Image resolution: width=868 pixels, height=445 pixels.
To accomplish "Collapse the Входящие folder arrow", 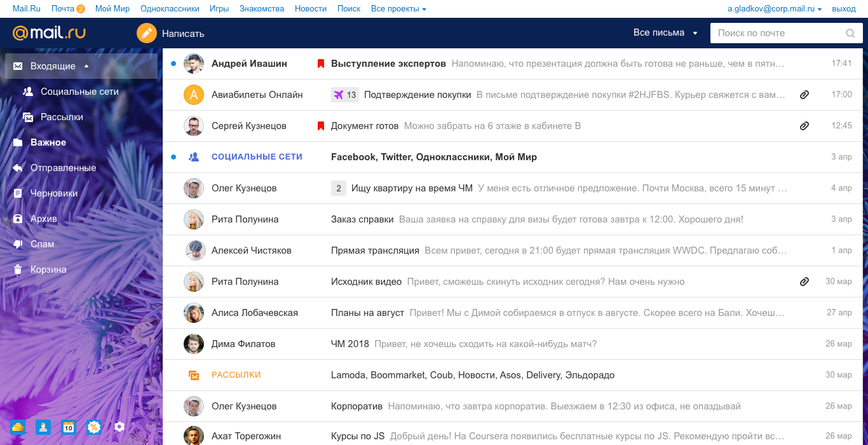I will tap(86, 66).
